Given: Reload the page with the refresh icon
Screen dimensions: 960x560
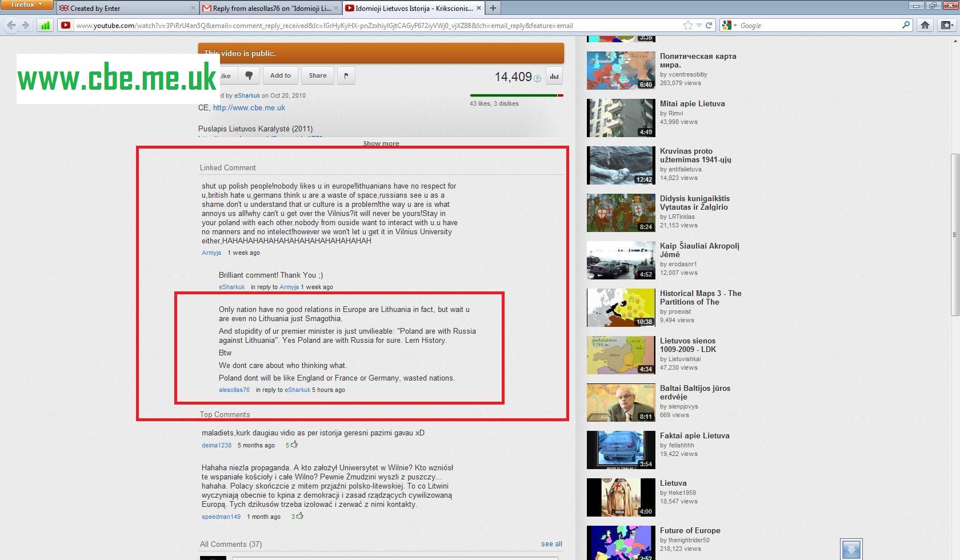Looking at the screenshot, I should 709,25.
